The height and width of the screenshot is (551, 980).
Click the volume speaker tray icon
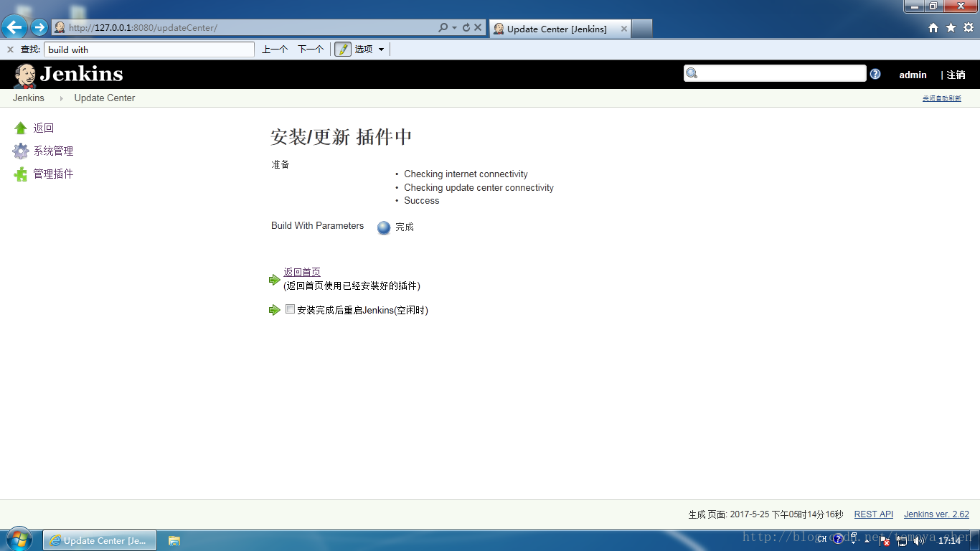click(x=918, y=541)
